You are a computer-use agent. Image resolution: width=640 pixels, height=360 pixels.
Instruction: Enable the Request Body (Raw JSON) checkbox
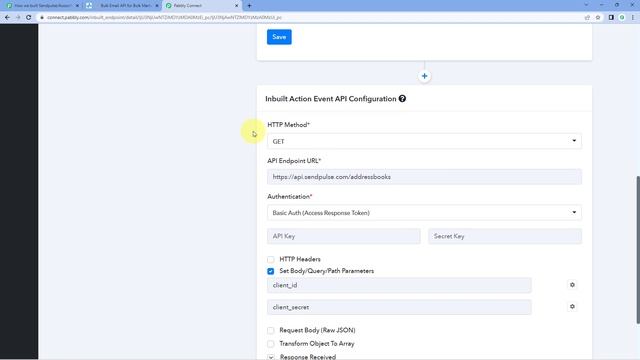(x=271, y=330)
